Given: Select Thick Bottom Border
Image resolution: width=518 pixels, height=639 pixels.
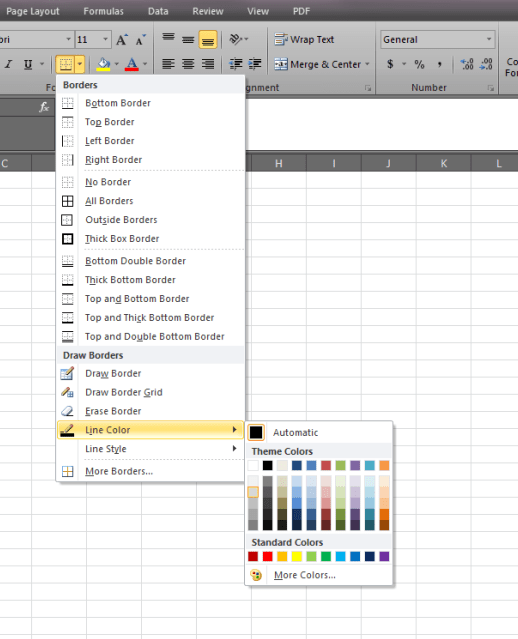Looking at the screenshot, I should click(x=151, y=280).
